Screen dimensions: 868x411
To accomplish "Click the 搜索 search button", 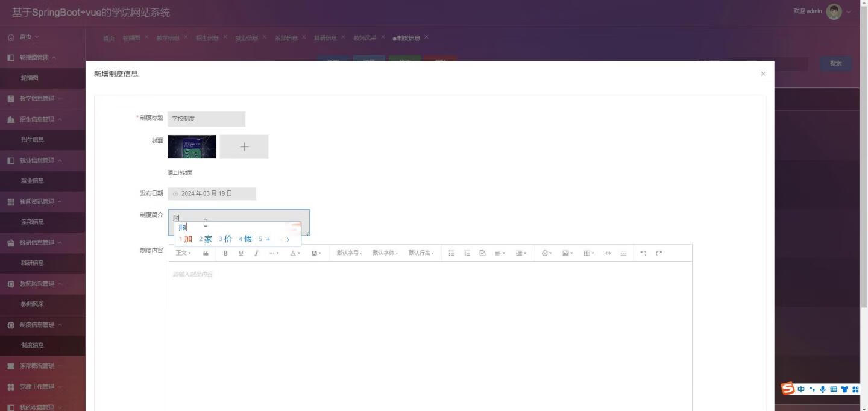I will [x=835, y=63].
